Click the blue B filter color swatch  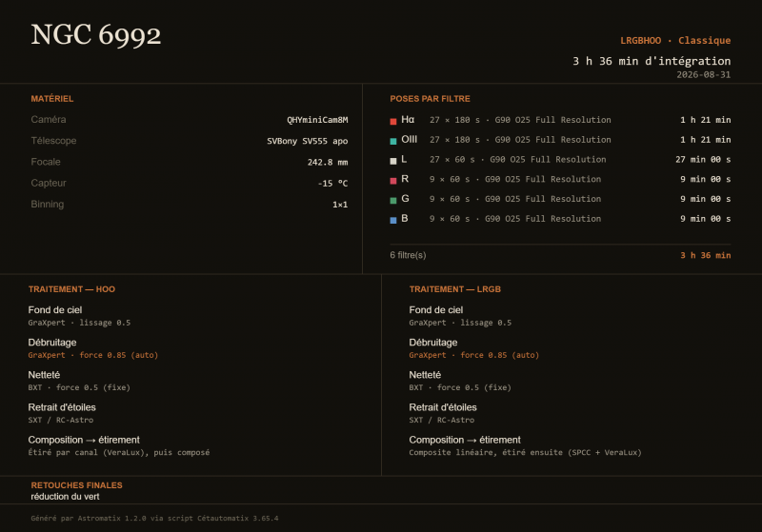(393, 221)
